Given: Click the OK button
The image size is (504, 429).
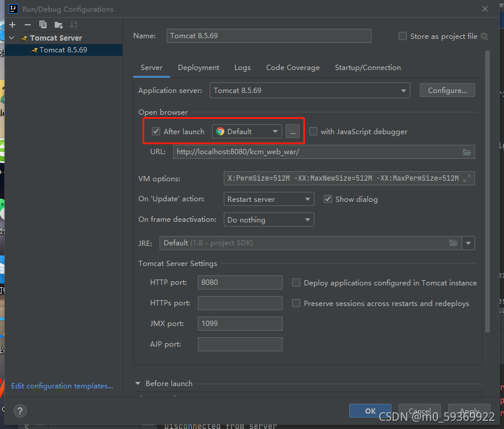Looking at the screenshot, I should 370,411.
